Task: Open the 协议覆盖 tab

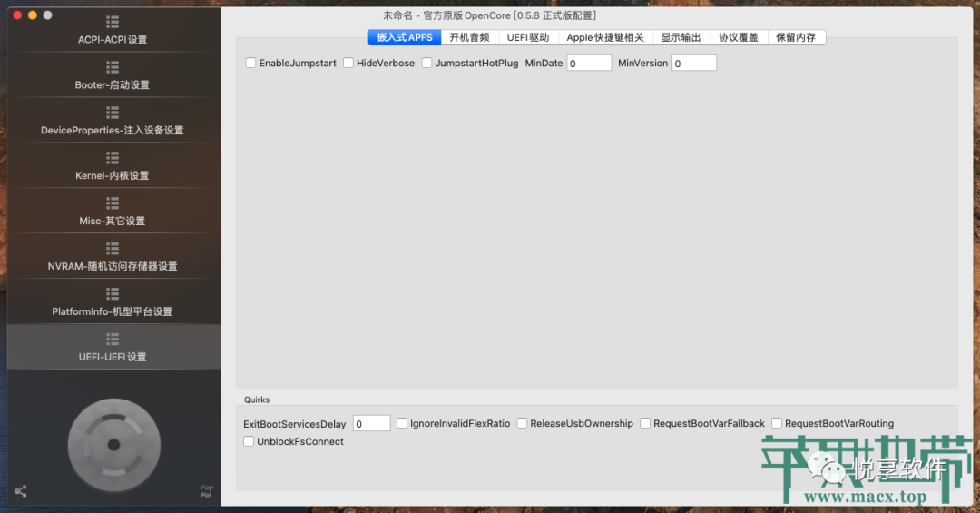Action: (x=738, y=37)
